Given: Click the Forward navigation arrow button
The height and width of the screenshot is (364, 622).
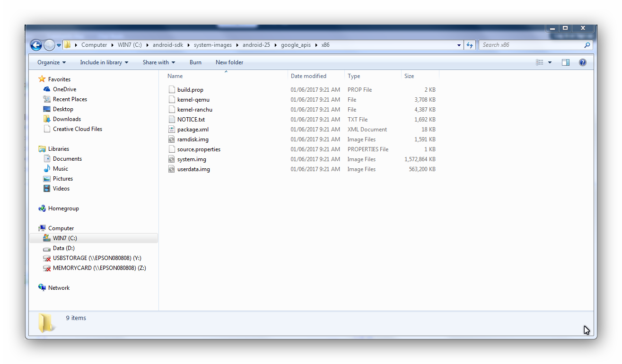Looking at the screenshot, I should pyautogui.click(x=49, y=45).
